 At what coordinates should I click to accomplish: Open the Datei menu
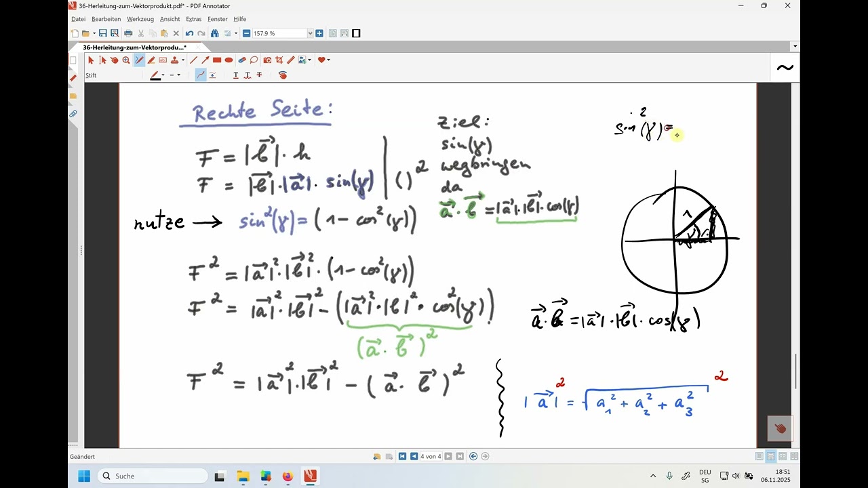pyautogui.click(x=78, y=19)
